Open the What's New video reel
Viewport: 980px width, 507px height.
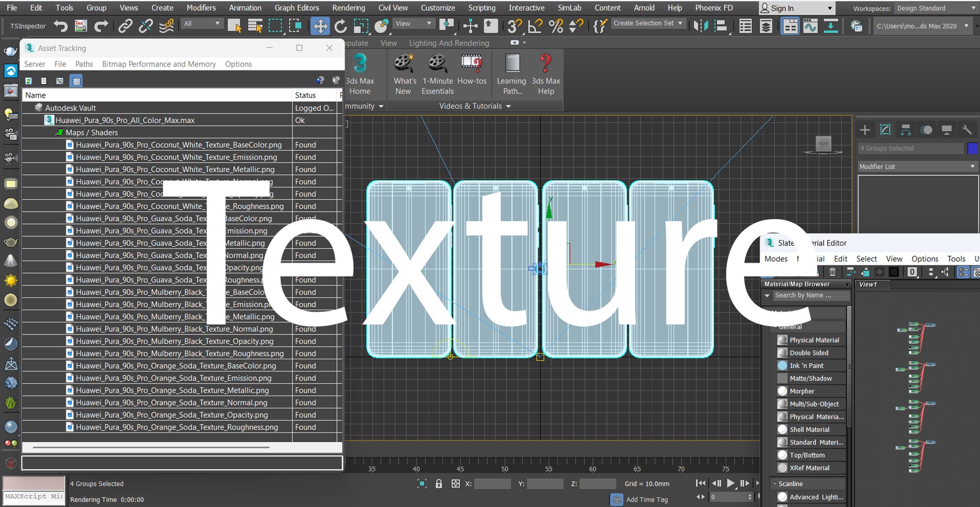404,74
